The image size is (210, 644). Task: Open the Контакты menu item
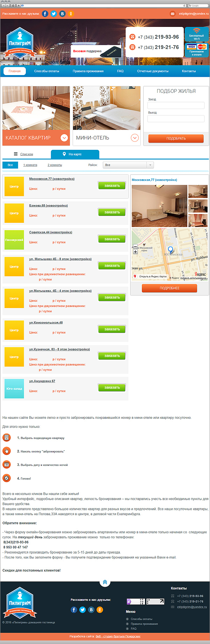(x=189, y=71)
